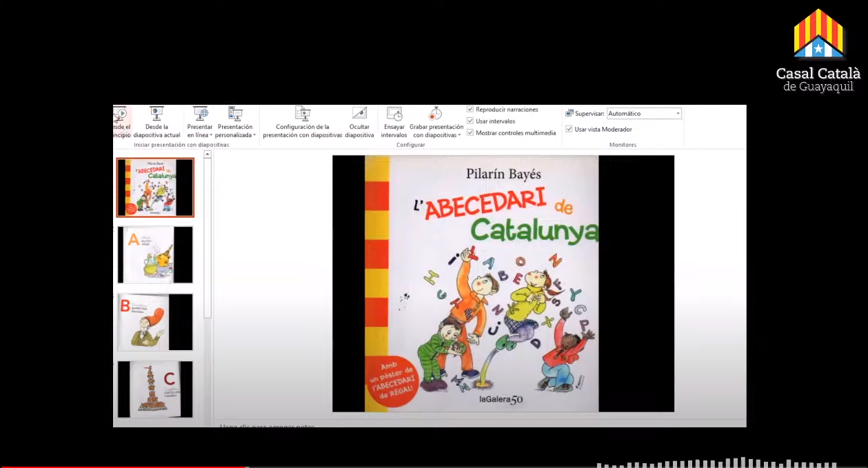Click Iniciar presentación con diapositivas group label

[181, 145]
